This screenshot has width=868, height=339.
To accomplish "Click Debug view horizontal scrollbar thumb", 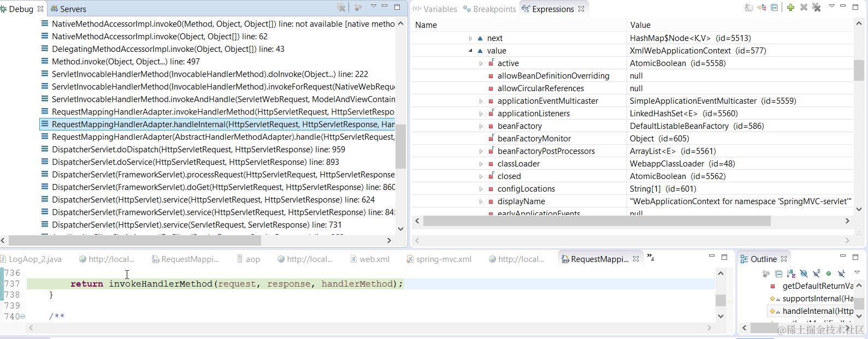I will (x=135, y=240).
